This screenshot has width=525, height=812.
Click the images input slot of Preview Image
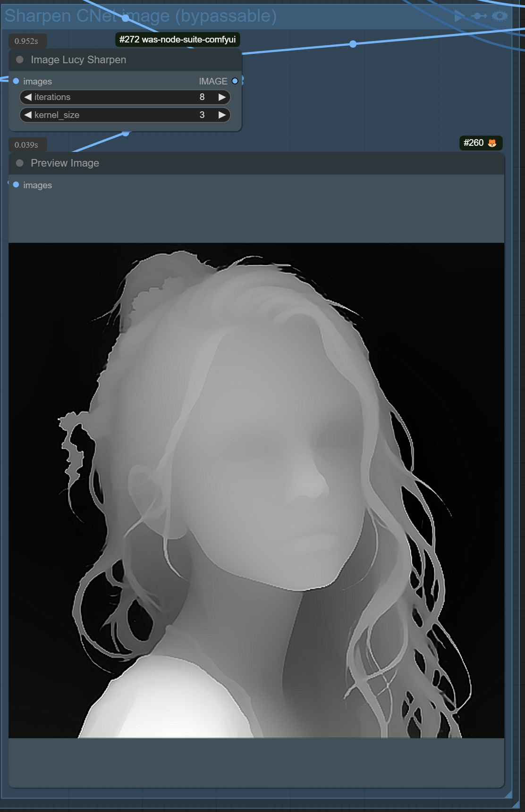tap(16, 184)
